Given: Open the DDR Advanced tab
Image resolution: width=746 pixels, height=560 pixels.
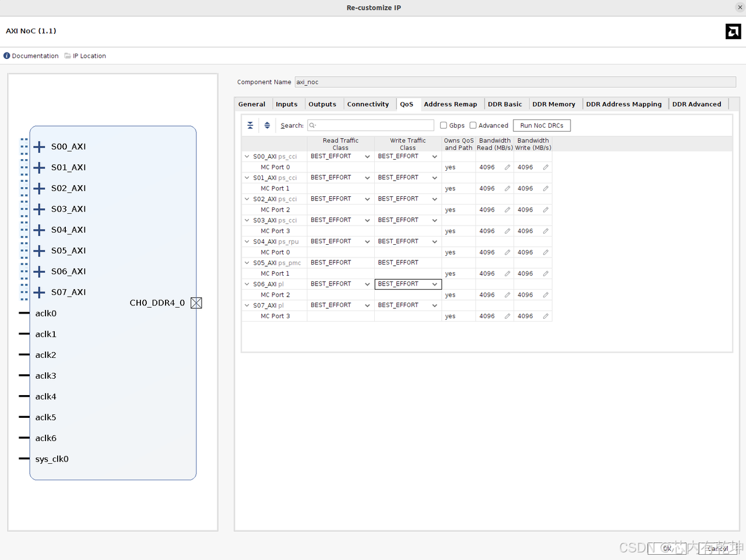Looking at the screenshot, I should 696,104.
